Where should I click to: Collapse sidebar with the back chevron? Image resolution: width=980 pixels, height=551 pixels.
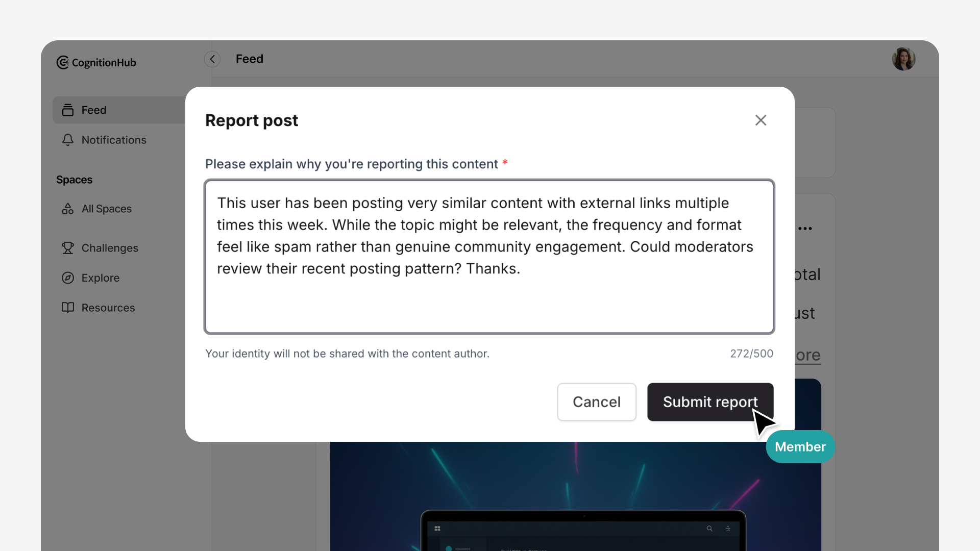click(212, 59)
